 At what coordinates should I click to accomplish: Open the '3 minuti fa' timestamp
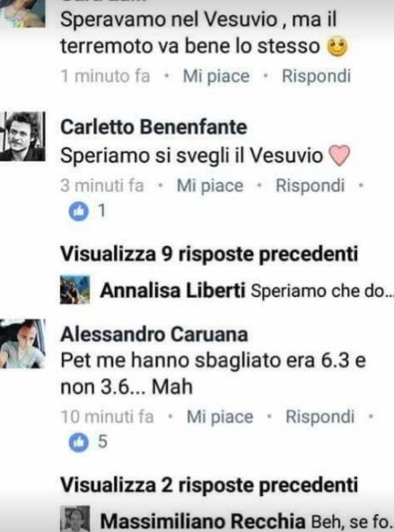pos(102,186)
